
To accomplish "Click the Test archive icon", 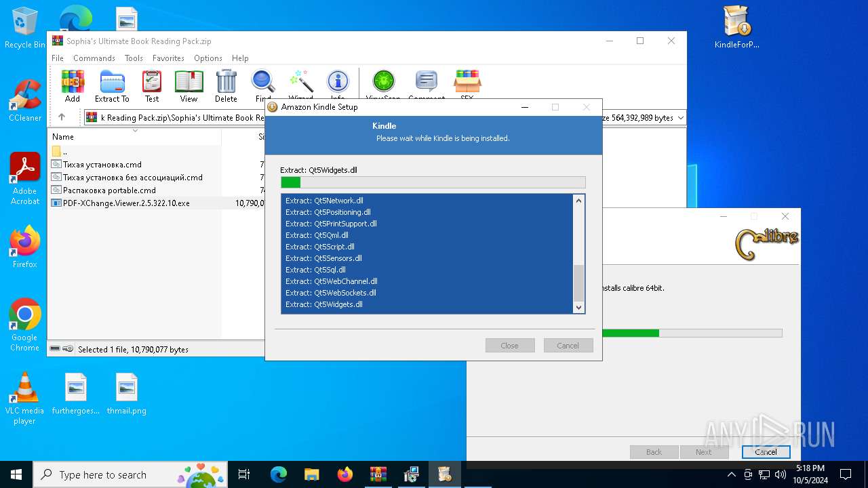I will click(x=152, y=86).
